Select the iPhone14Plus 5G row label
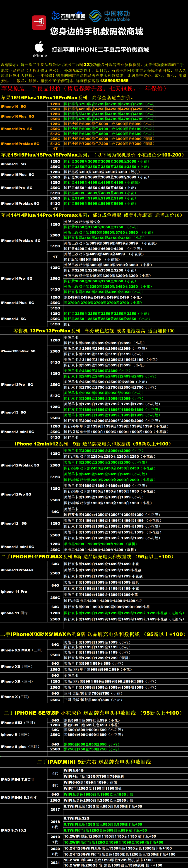 (x=17, y=303)
